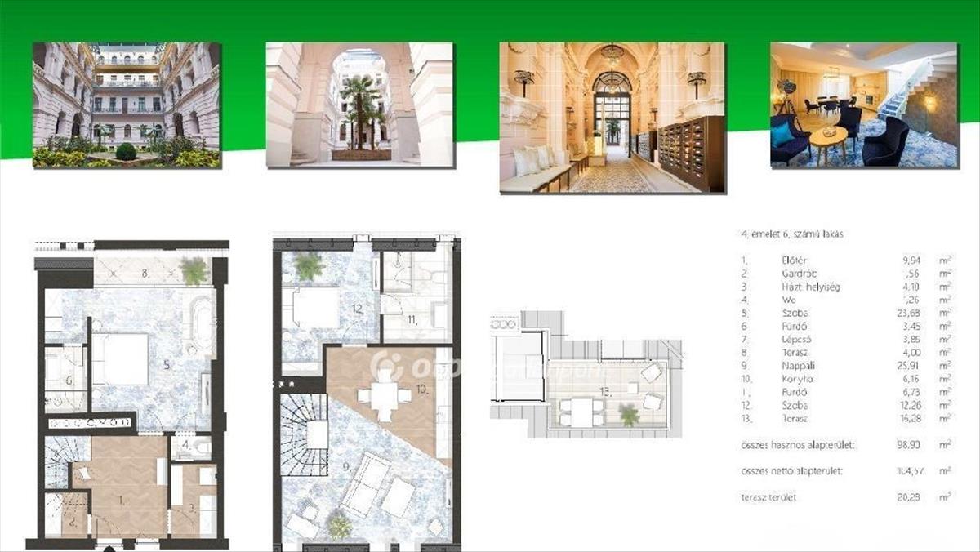
Task: Click the double bed in room 5
Action: [x=120, y=358]
